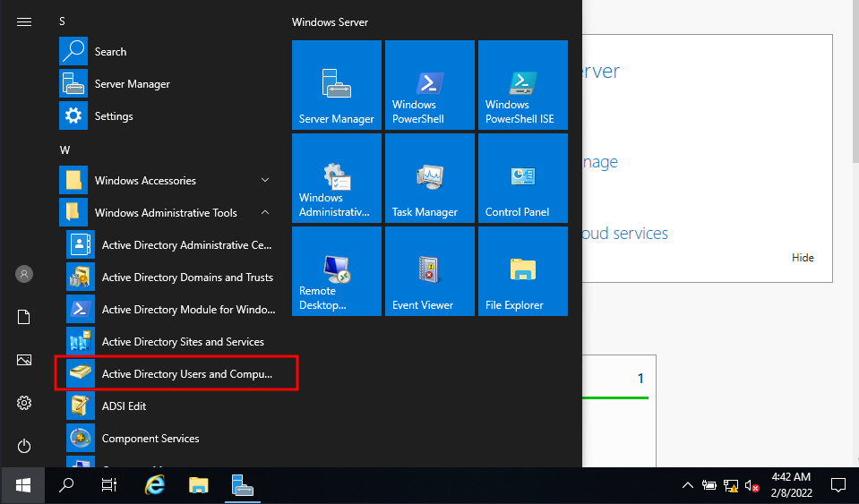This screenshot has width=859, height=504.
Task: Click the Hide link in Server Manager
Action: pyautogui.click(x=803, y=257)
